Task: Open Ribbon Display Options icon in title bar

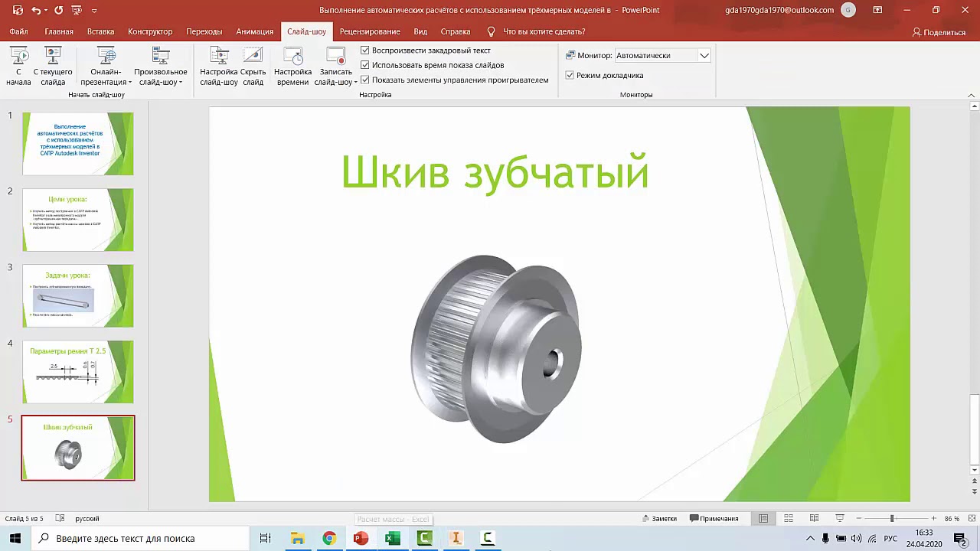Action: (x=877, y=10)
